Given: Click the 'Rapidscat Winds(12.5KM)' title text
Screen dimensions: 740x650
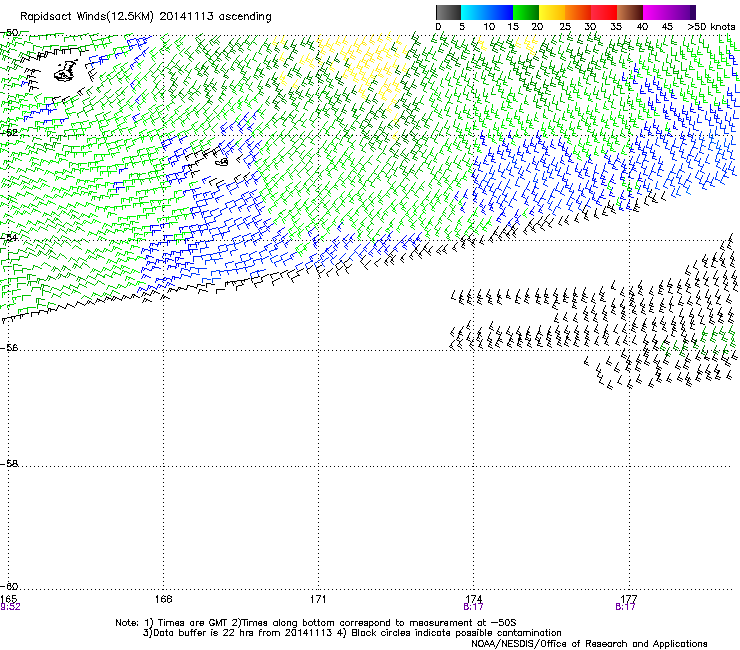Looking at the screenshot, I should click(87, 17).
